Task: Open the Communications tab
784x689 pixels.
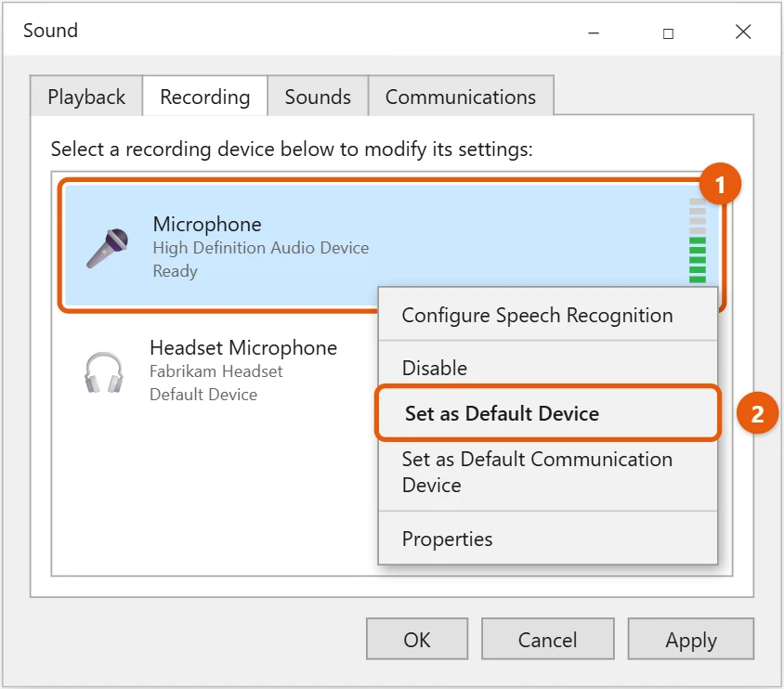Action: (x=461, y=97)
